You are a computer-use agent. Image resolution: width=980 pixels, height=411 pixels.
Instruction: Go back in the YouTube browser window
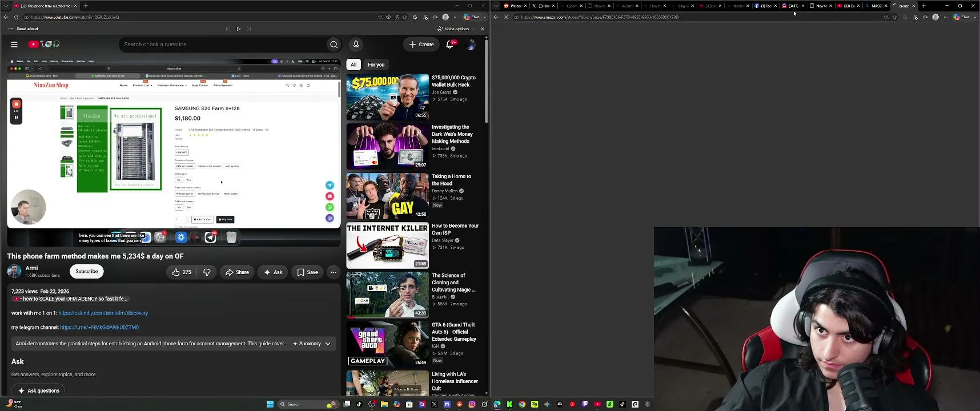tap(6, 17)
